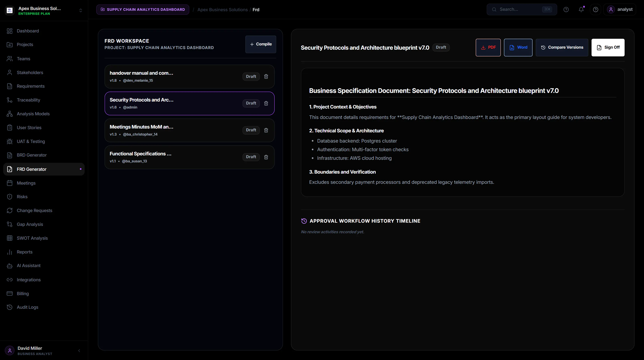This screenshot has width=644, height=360.
Task: Open the handover manual document card
Action: [189, 77]
